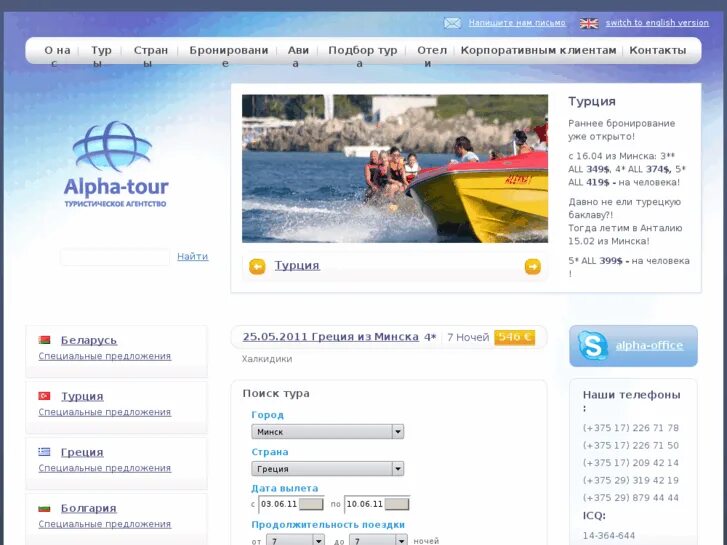Click the 'Турция' slide caption link

[x=297, y=265]
